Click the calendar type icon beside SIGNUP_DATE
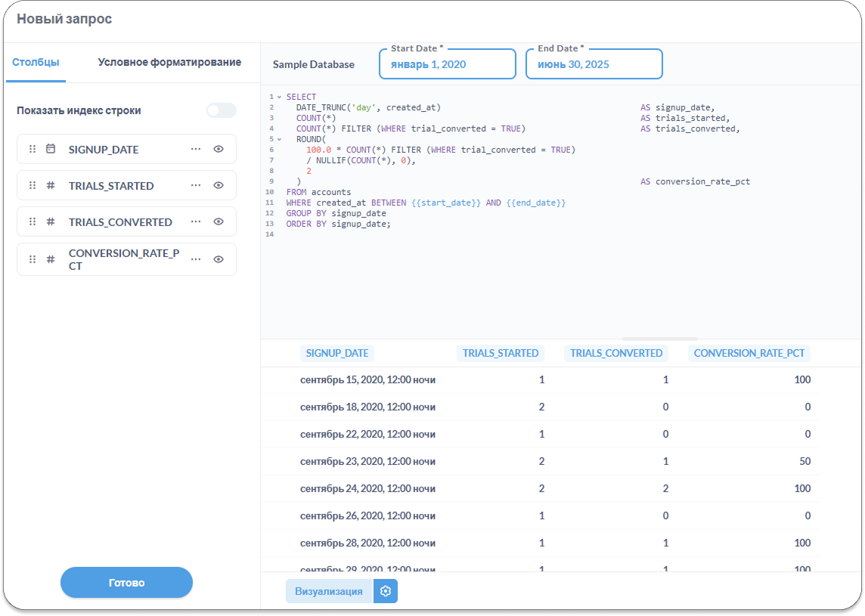 [x=51, y=150]
